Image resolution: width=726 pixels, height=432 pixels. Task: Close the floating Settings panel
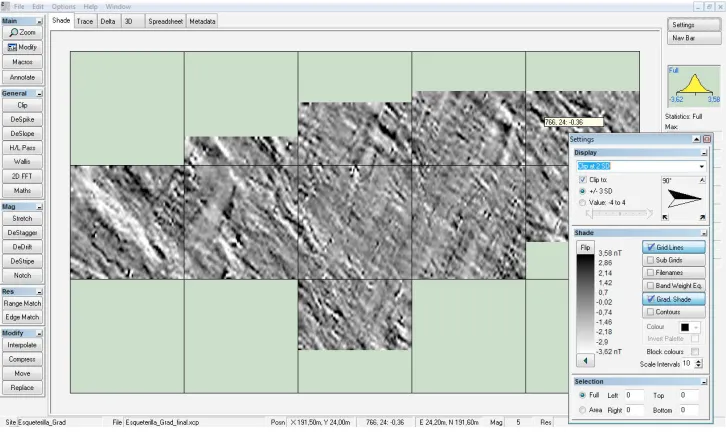(x=707, y=139)
